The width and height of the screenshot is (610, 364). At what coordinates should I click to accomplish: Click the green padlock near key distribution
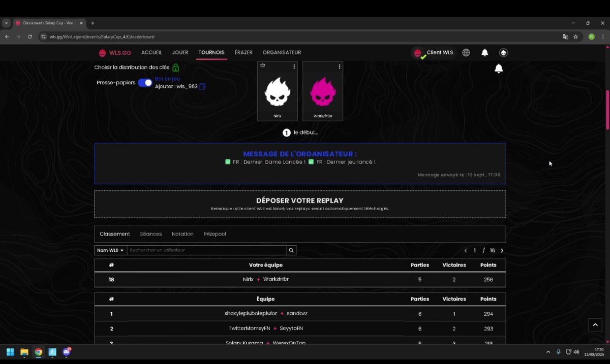pos(175,67)
